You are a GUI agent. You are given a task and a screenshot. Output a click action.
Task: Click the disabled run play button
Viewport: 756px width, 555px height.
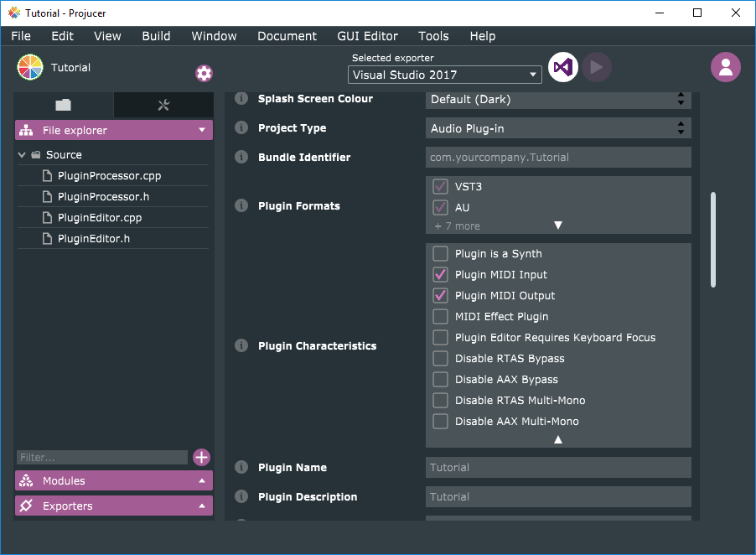(597, 67)
